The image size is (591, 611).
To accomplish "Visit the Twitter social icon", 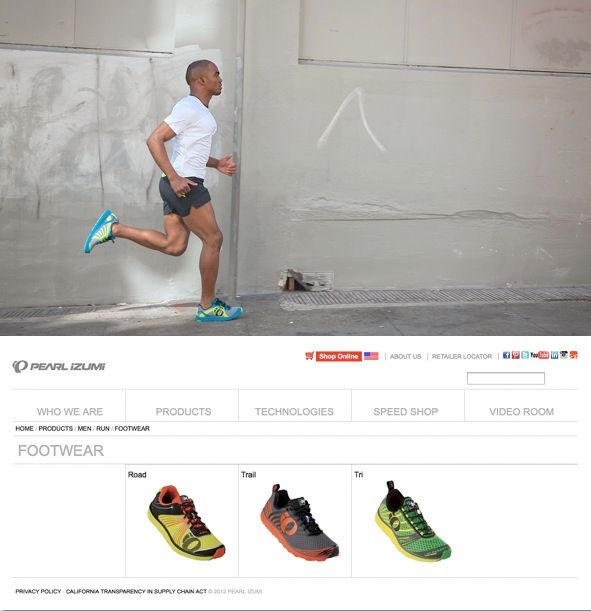I will [525, 355].
